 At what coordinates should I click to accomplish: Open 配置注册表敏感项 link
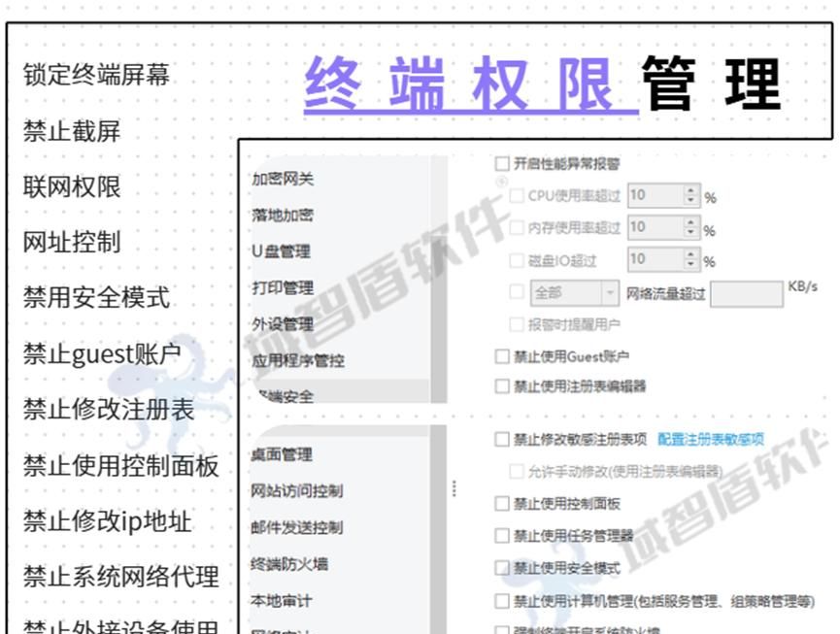point(710,439)
